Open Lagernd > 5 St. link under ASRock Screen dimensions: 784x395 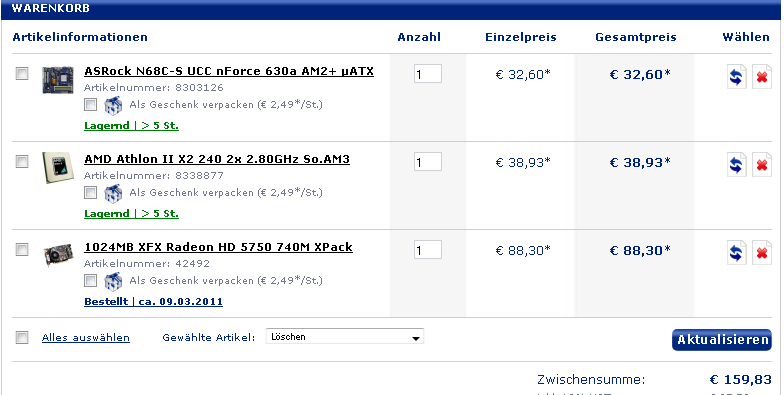[x=132, y=126]
